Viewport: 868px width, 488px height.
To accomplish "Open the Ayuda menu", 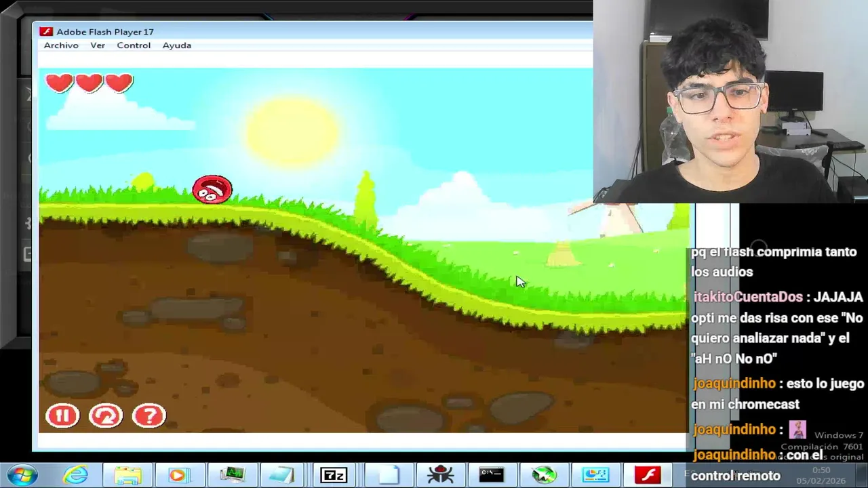I will pyautogui.click(x=177, y=45).
